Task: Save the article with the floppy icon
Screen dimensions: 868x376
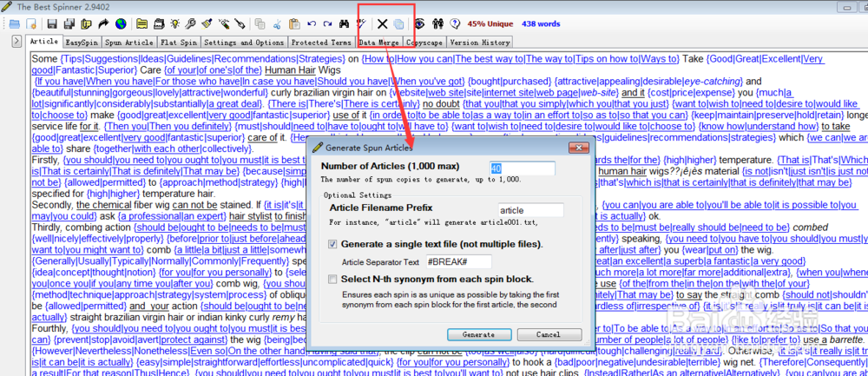Action: pos(52,23)
